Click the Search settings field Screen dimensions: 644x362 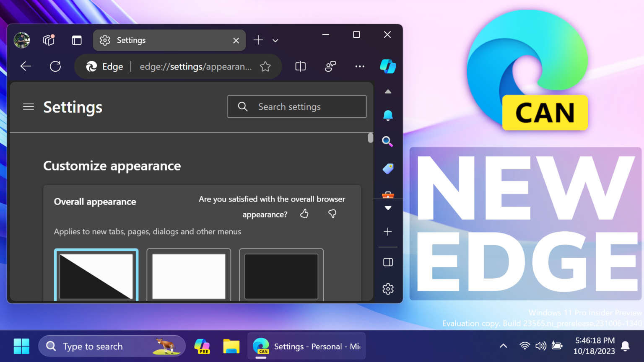[x=297, y=106]
